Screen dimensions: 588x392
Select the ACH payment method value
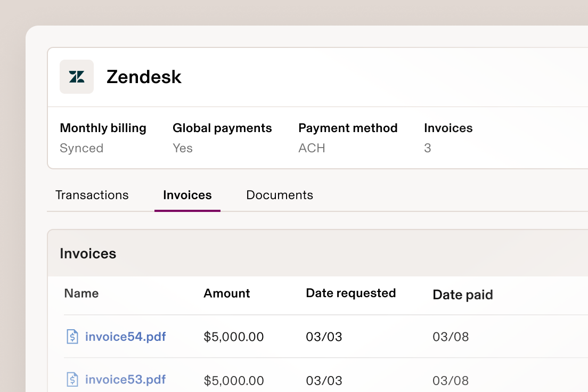(x=312, y=148)
